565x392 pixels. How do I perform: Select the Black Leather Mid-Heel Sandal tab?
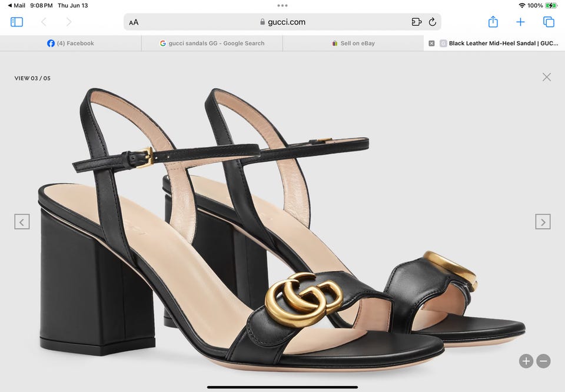click(x=494, y=43)
